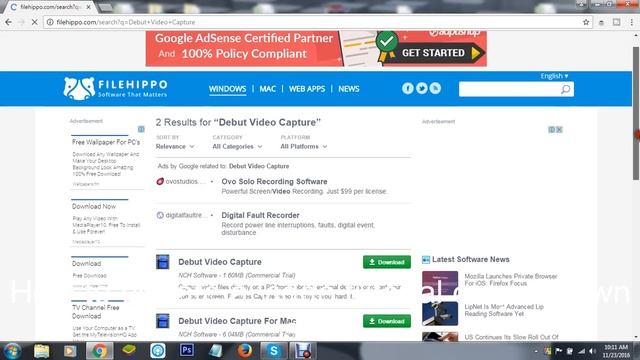Click Mozilla news thumbnail image
The image size is (640, 360).
pos(440,283)
